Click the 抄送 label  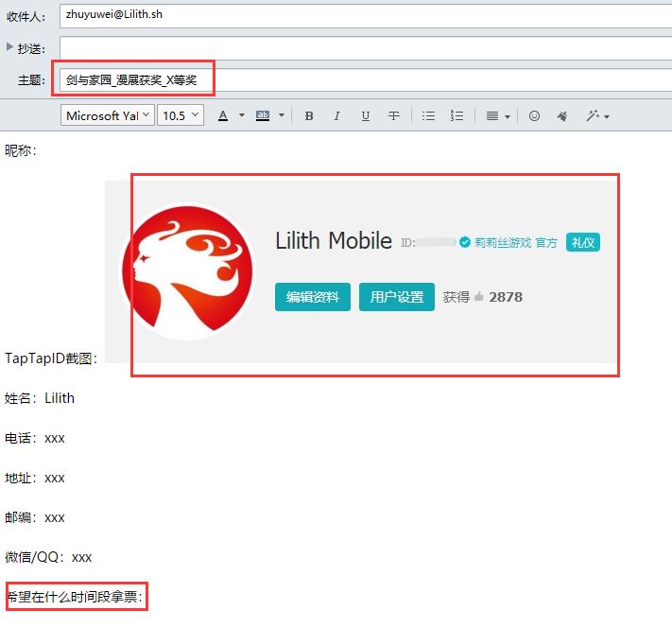coord(31,48)
